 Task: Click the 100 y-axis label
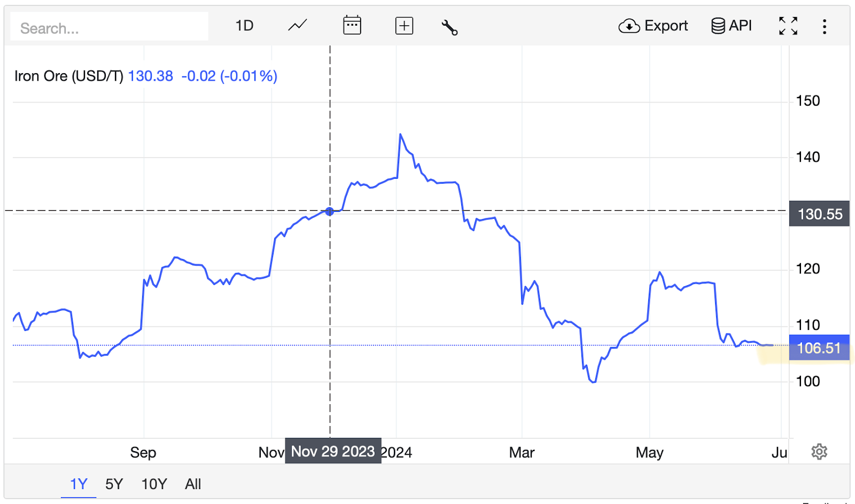click(x=808, y=381)
